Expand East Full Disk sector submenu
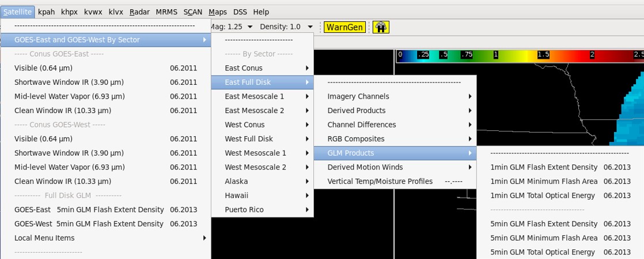This screenshot has width=644, height=259. (x=263, y=82)
